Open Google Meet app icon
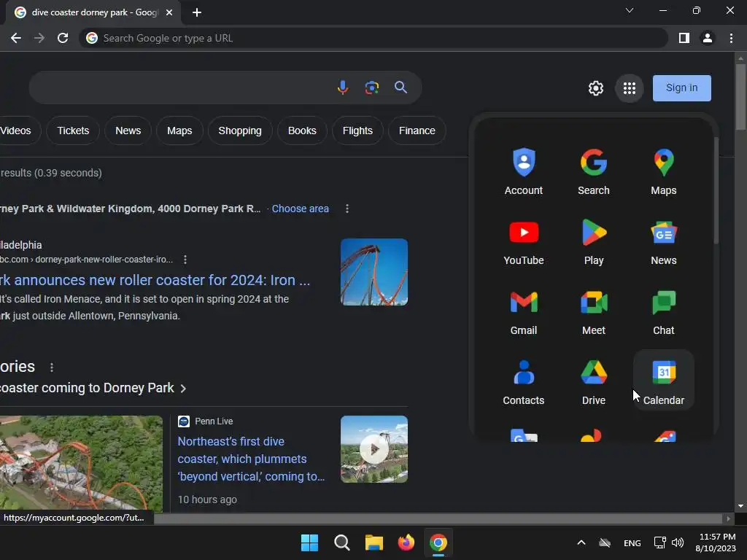The image size is (747, 560). (x=594, y=311)
